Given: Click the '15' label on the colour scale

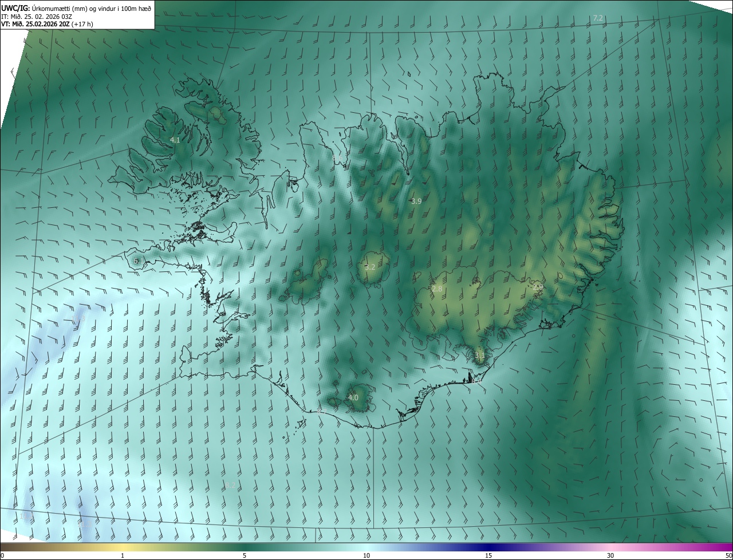Looking at the screenshot, I should click(488, 555).
